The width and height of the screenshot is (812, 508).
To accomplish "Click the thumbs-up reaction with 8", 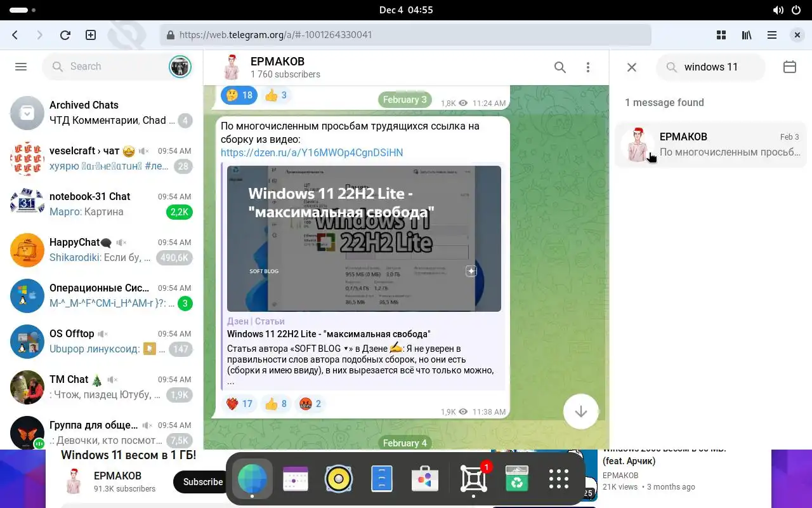I will [x=276, y=404].
